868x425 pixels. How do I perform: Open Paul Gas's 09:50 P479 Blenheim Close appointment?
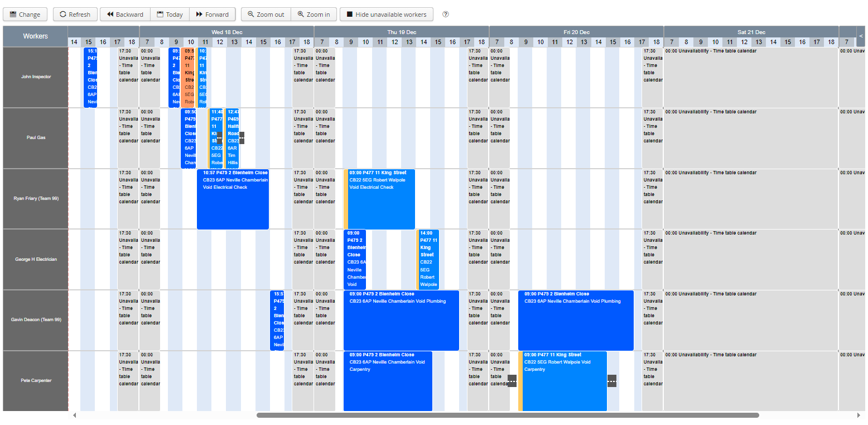(x=190, y=138)
